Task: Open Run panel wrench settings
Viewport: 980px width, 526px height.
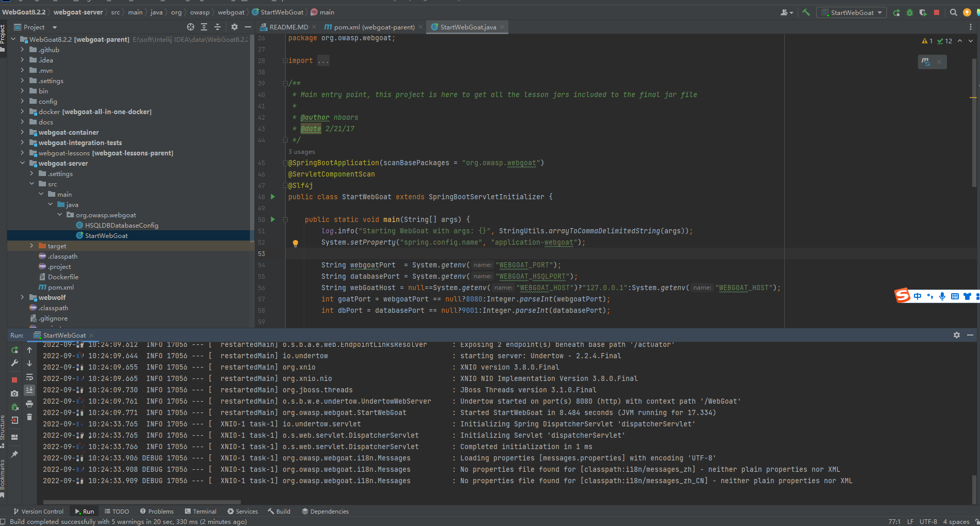Action: click(x=14, y=363)
